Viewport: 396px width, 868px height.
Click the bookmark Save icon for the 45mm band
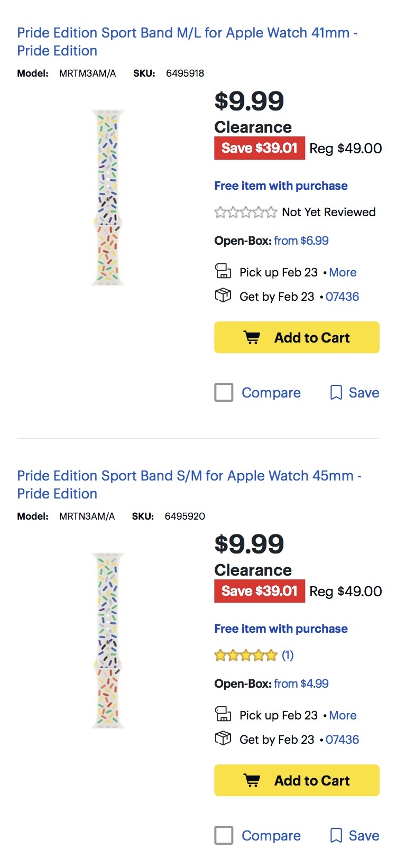pyautogui.click(x=336, y=836)
